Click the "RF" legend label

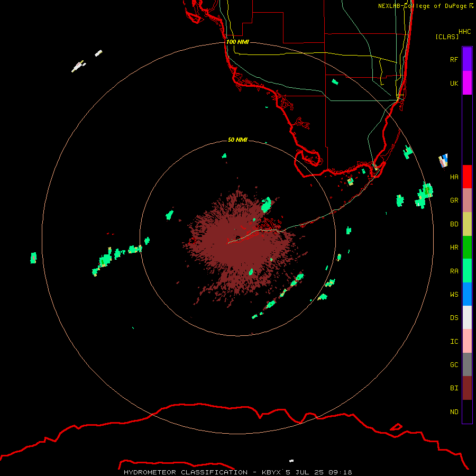pos(454,59)
